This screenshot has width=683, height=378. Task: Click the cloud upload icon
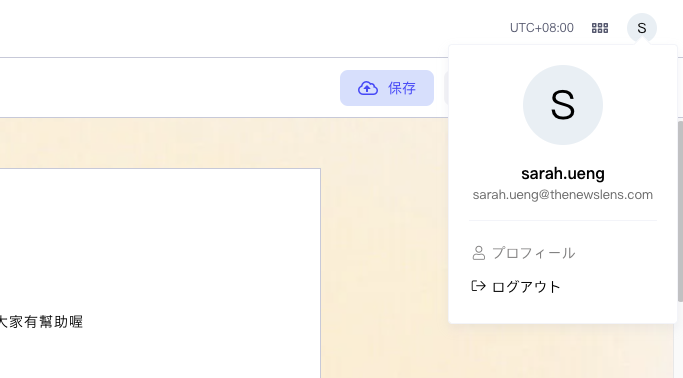[x=368, y=88]
